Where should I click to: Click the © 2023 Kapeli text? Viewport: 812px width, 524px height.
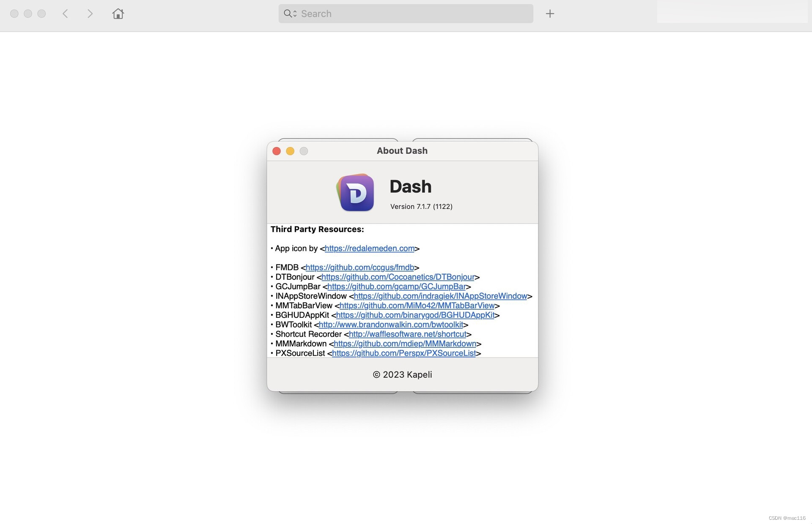tap(402, 375)
